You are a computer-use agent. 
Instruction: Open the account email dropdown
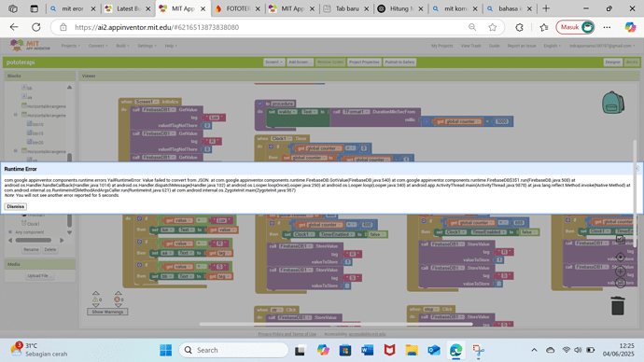click(x=602, y=46)
